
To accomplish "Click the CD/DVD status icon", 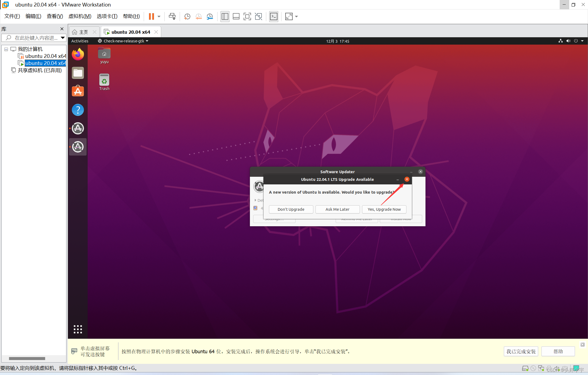I will click(x=533, y=368).
